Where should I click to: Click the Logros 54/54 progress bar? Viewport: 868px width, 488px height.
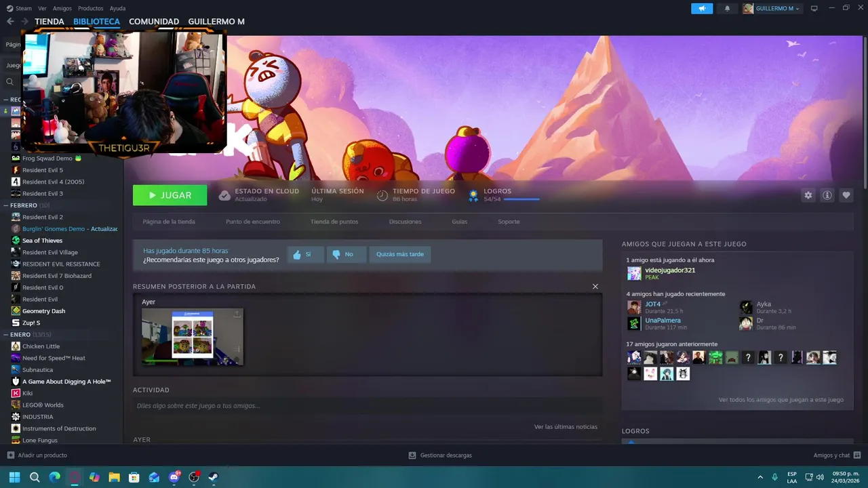[x=521, y=199]
